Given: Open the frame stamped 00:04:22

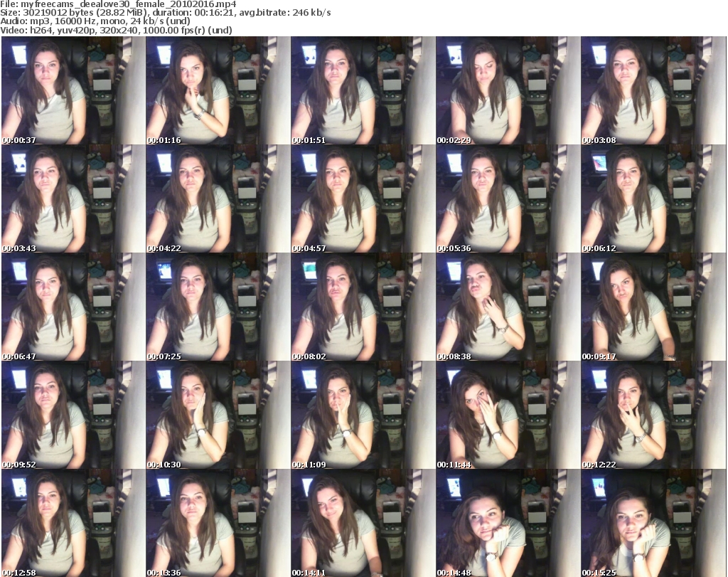Looking at the screenshot, I should pyautogui.click(x=218, y=198).
